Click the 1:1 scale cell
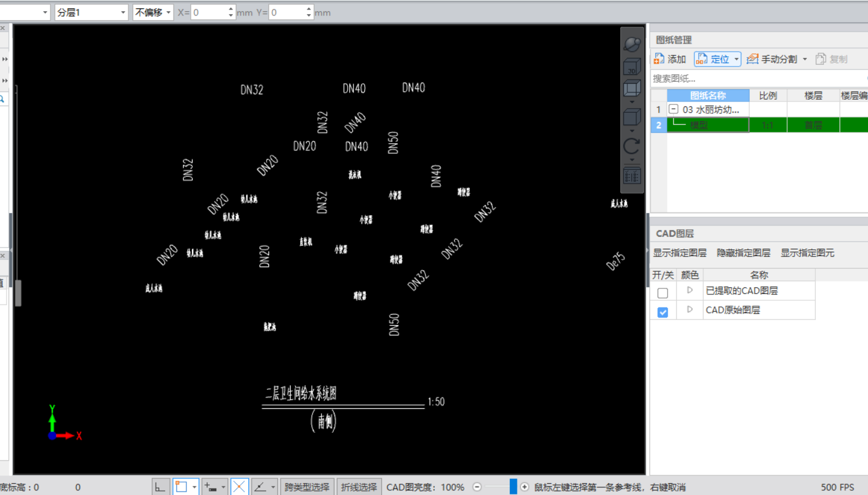Screen dimensions: 868x495 click(768, 125)
